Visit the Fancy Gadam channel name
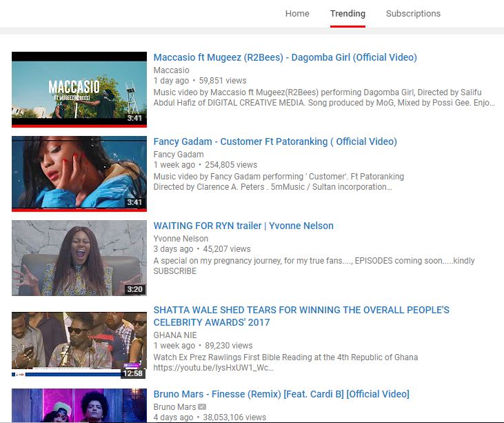 click(x=179, y=155)
